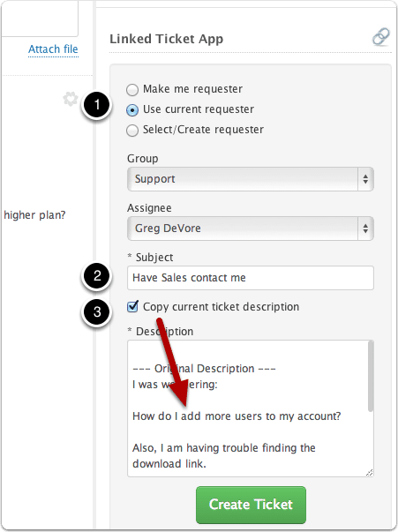Screen dimensions: 398x532
Task: Select the Make me requester option
Action: (132, 90)
